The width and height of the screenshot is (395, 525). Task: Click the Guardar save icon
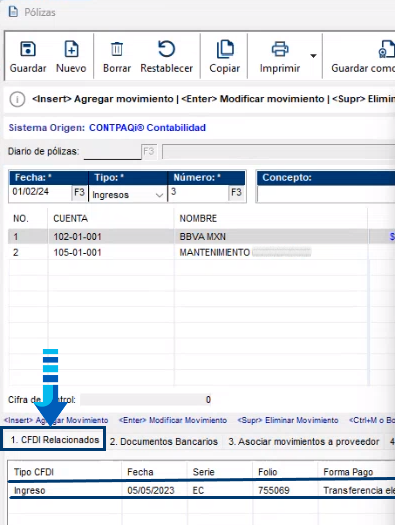pos(28,49)
